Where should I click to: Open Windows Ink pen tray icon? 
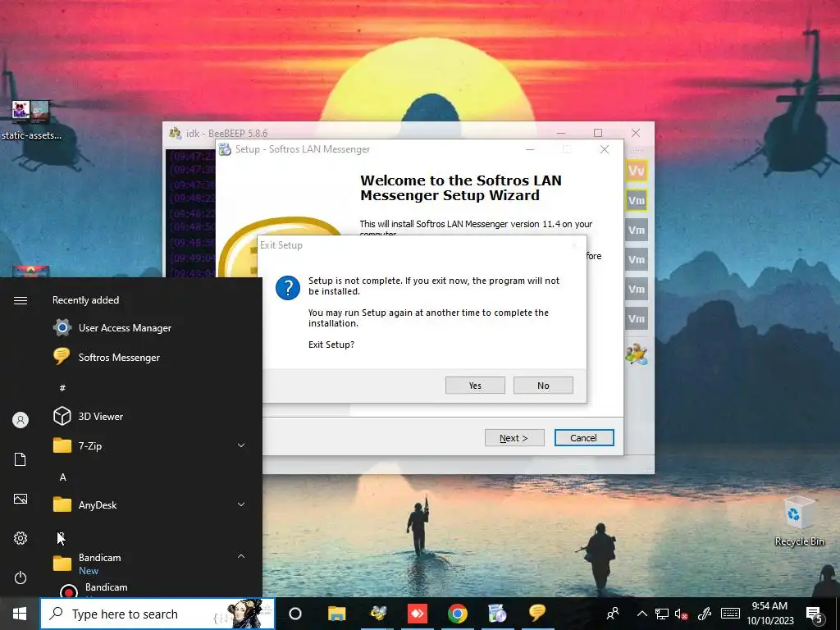pos(705,614)
